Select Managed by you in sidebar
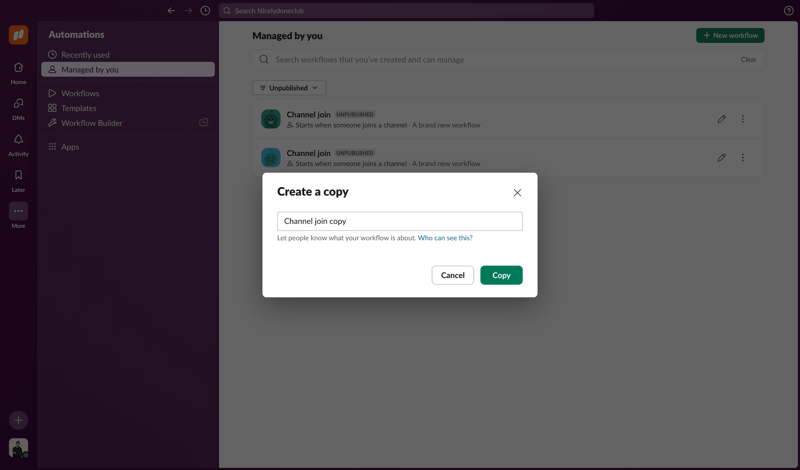This screenshot has width=800, height=470. (128, 69)
